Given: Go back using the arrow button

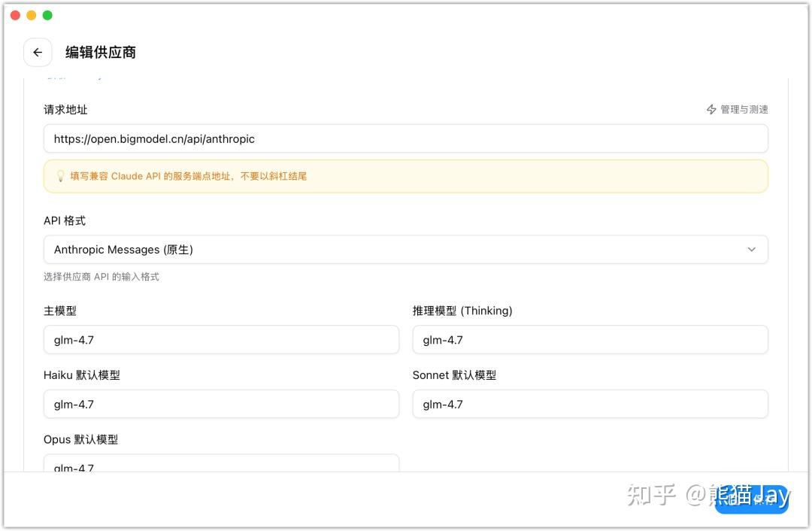Looking at the screenshot, I should (38, 53).
